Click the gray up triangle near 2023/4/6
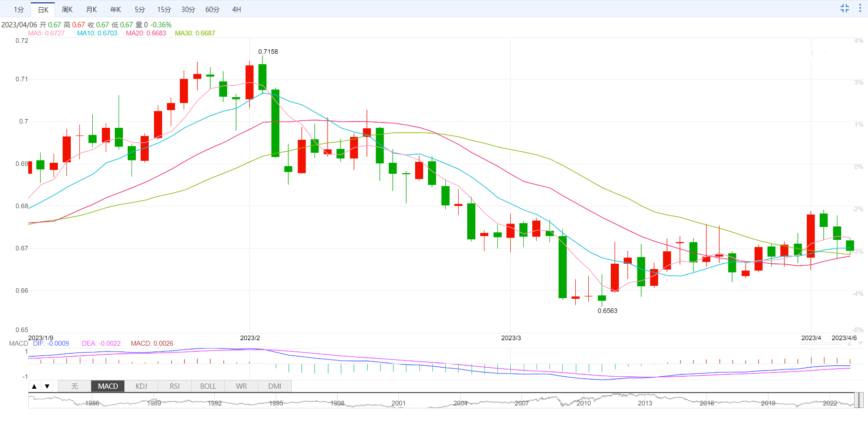This screenshot has width=868, height=428. [849, 344]
